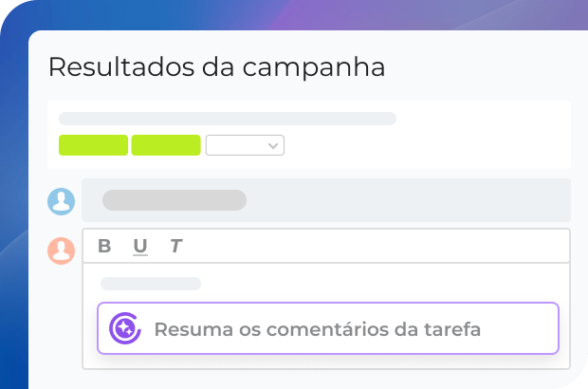Click the long gray bar above the tags
Screen dimensions: 588x389
(x=228, y=119)
